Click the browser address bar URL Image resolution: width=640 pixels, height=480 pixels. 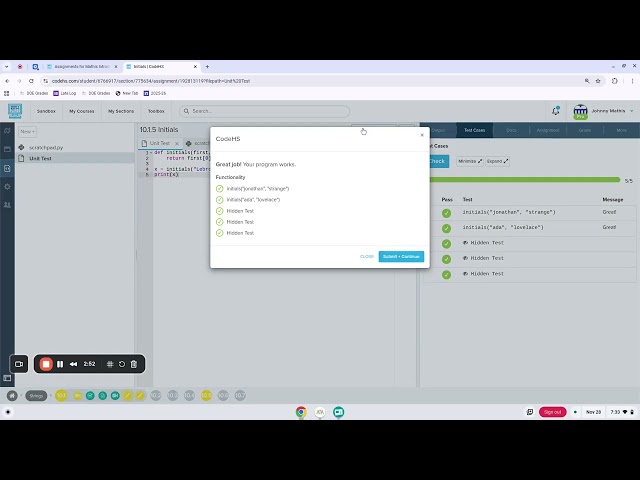tap(151, 81)
